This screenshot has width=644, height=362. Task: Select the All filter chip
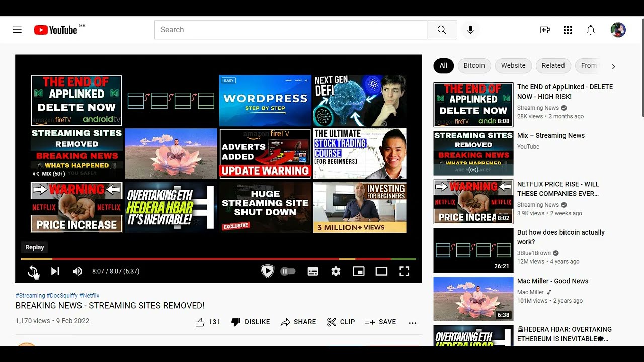coord(443,66)
